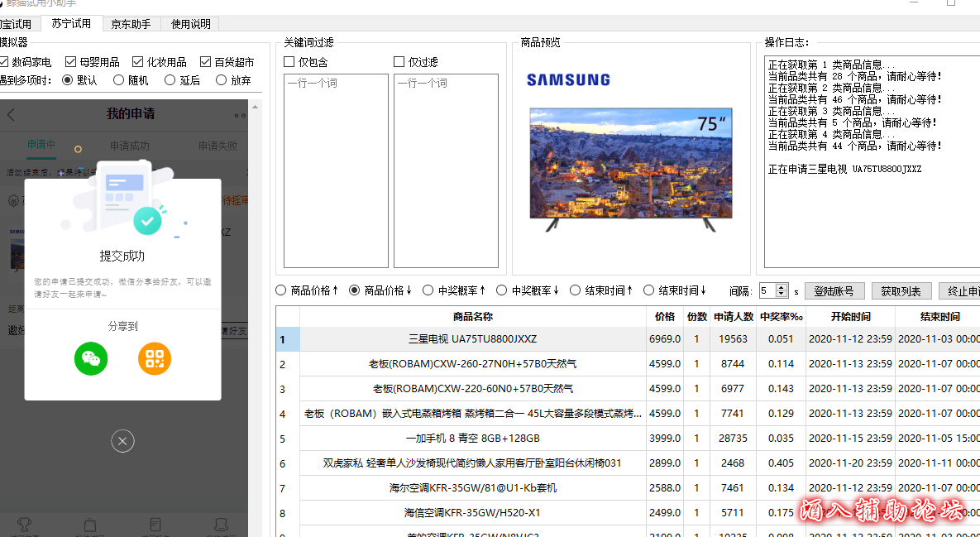Select row 老板 嵌入式电蒸箱烤箱
980x537 pixels.
473,414
